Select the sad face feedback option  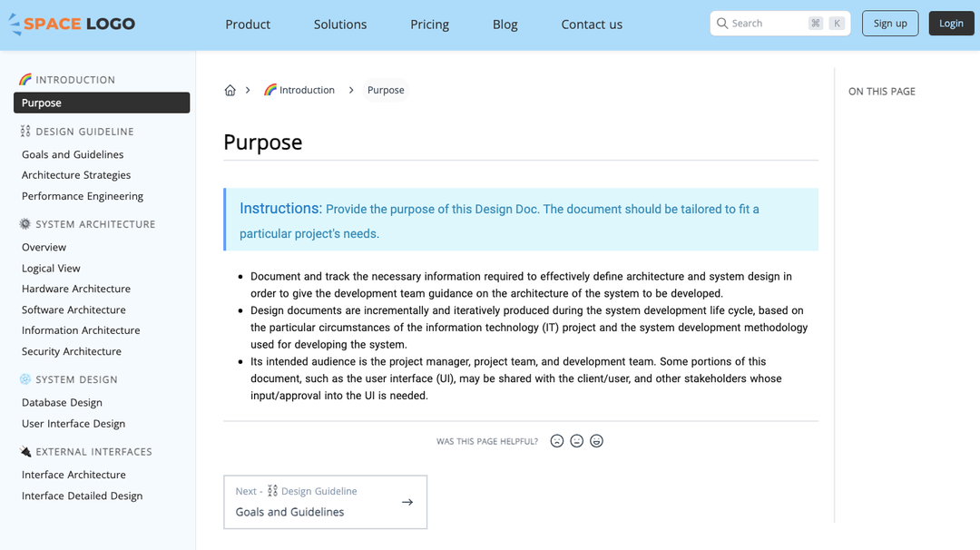coord(556,440)
